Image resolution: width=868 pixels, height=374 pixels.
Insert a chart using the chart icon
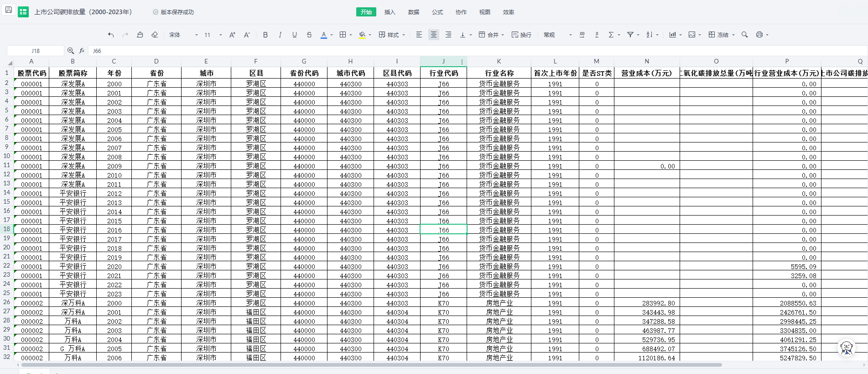[673, 35]
